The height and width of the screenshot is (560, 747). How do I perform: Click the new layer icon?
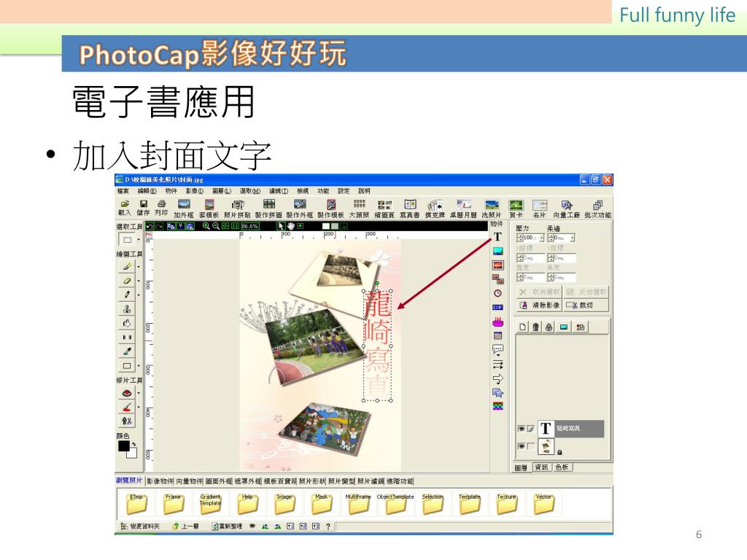point(522,327)
